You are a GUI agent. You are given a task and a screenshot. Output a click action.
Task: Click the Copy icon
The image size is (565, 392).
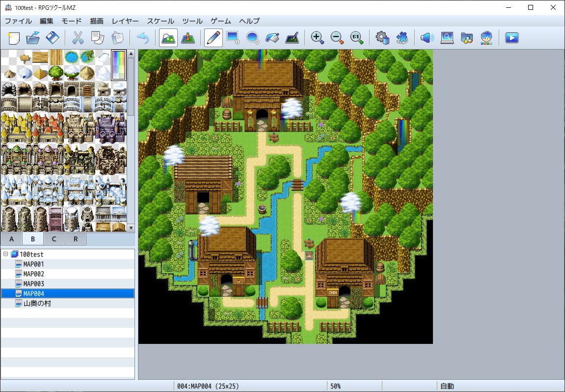pos(97,38)
